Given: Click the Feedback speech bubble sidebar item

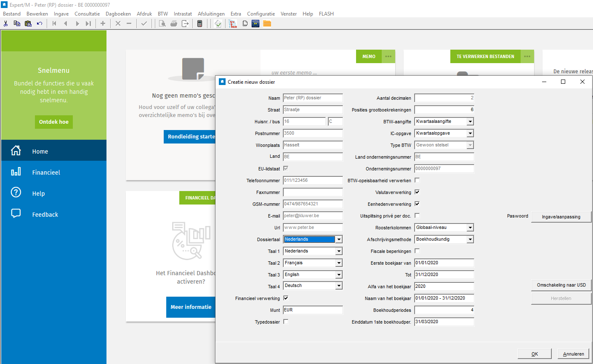Looking at the screenshot, I should pos(45,215).
